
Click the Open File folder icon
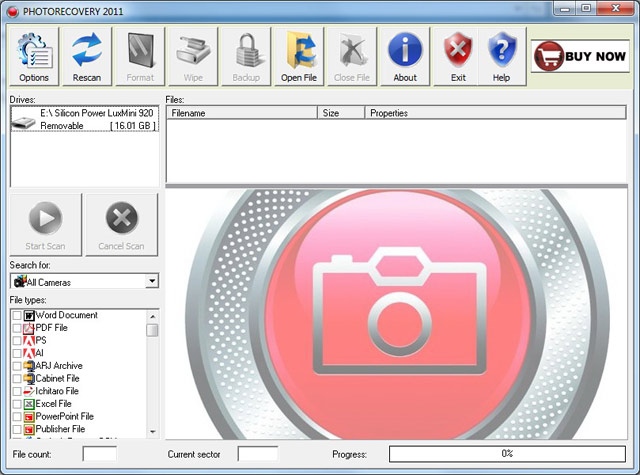click(x=299, y=51)
